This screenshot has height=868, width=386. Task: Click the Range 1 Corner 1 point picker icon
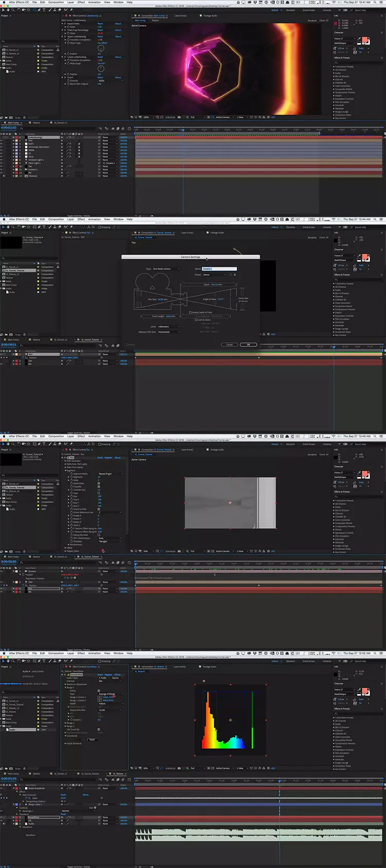(x=99, y=697)
